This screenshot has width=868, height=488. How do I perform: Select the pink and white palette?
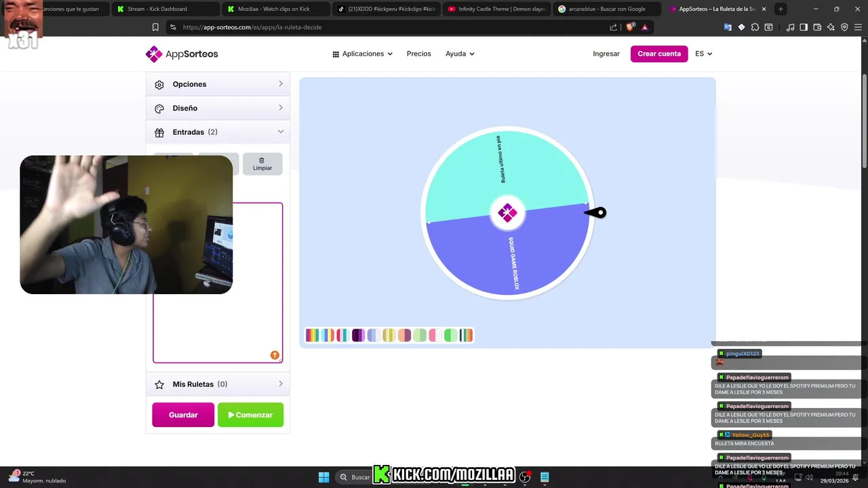pyautogui.click(x=435, y=335)
